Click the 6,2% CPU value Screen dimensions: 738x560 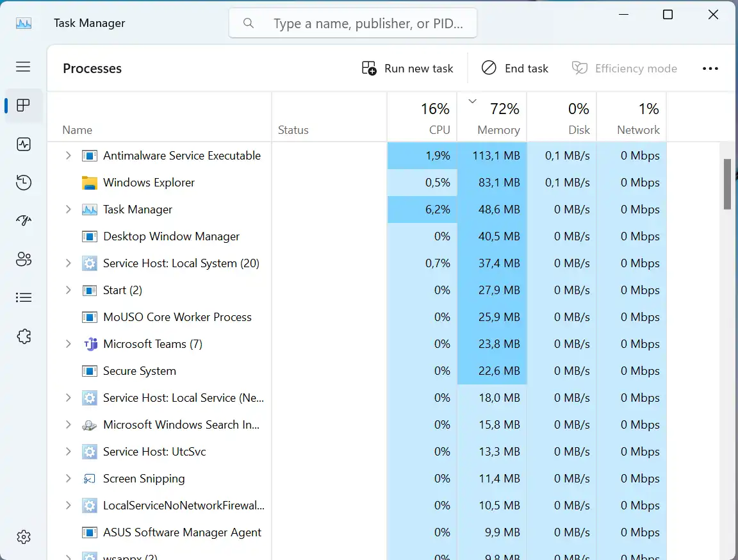click(438, 210)
